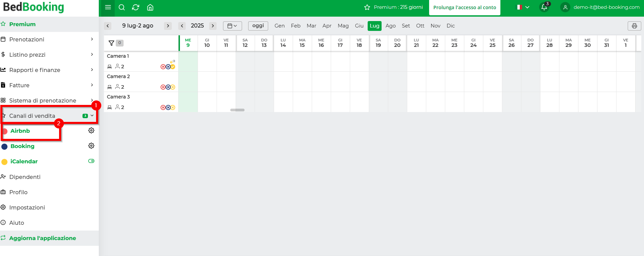Open Airbnb channel settings gear
The width and height of the screenshot is (644, 256).
coord(91,130)
